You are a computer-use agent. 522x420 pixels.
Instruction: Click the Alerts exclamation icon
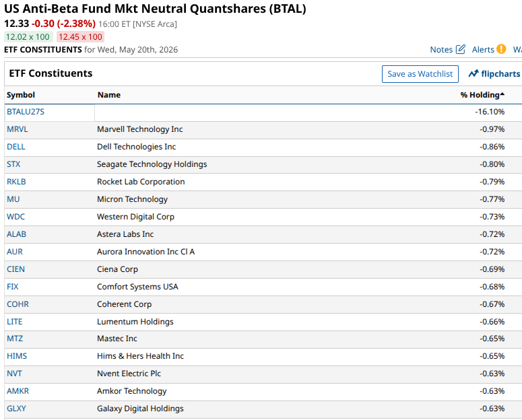(x=501, y=49)
